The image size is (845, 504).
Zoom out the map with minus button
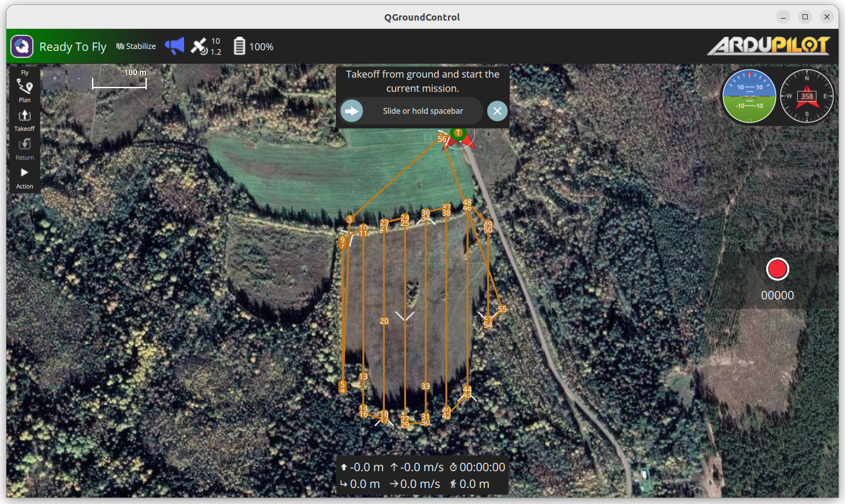pyautogui.click(x=79, y=79)
